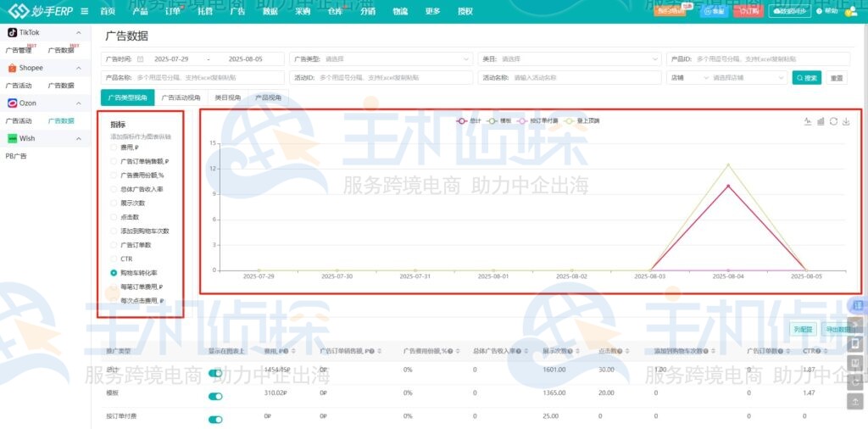Open the 订单 top menu item
Screen dimensions: 868x429
point(172,11)
